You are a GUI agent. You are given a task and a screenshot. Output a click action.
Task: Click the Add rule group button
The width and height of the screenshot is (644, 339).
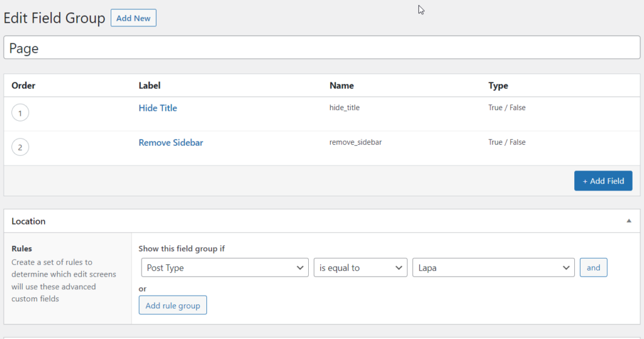click(x=173, y=306)
